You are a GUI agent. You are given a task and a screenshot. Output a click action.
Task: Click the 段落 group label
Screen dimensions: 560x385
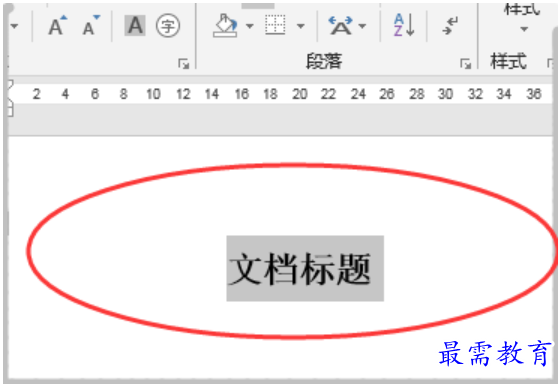click(324, 61)
